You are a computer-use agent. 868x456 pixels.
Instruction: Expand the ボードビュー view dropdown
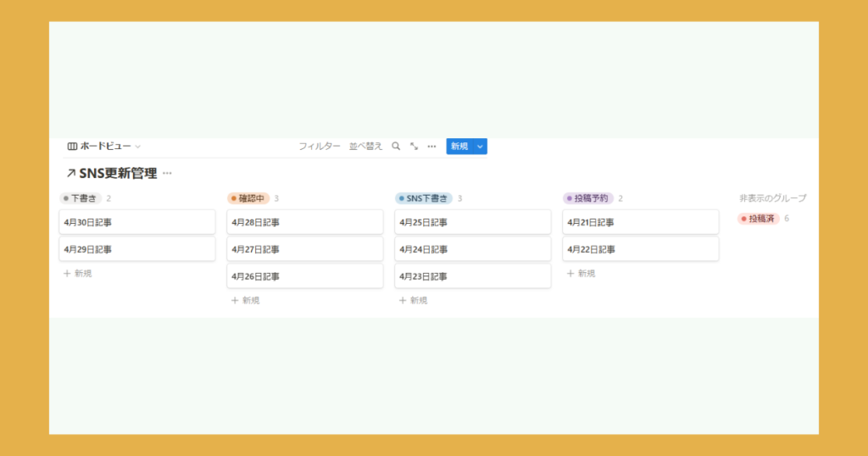coord(137,147)
